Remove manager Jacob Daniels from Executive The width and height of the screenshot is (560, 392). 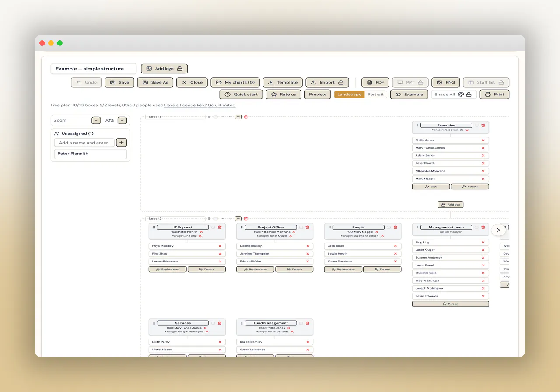point(467,130)
